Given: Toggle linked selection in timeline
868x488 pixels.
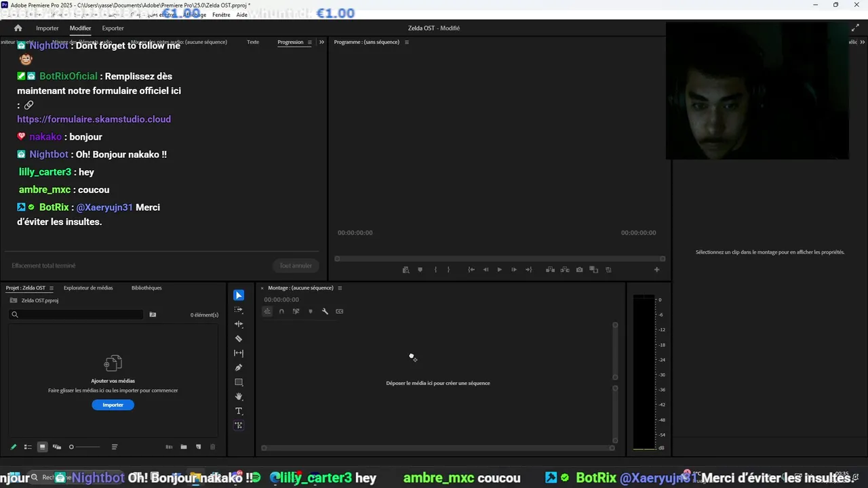Looking at the screenshot, I should (296, 311).
